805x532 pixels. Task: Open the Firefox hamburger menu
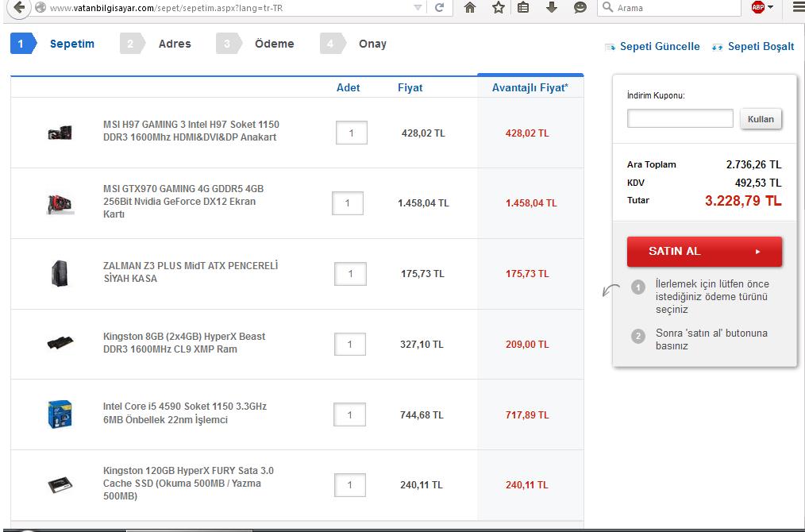(796, 8)
